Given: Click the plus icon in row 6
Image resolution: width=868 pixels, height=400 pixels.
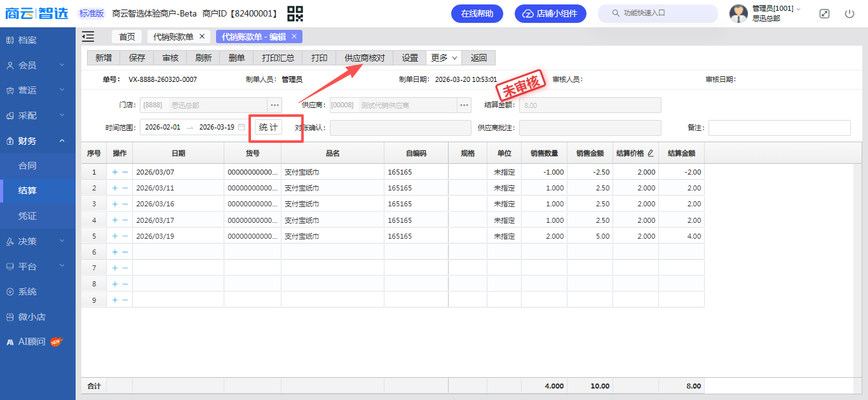Looking at the screenshot, I should (115, 252).
